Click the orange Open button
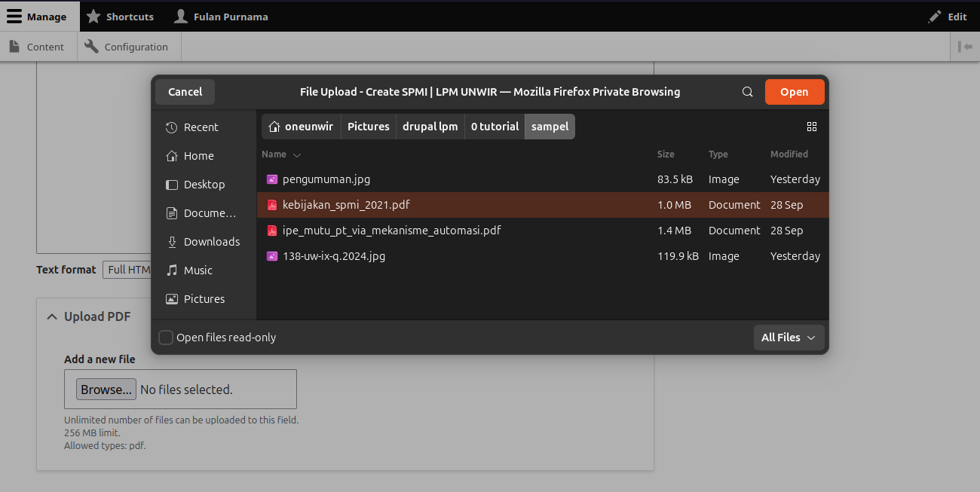The image size is (980, 492). coord(795,92)
